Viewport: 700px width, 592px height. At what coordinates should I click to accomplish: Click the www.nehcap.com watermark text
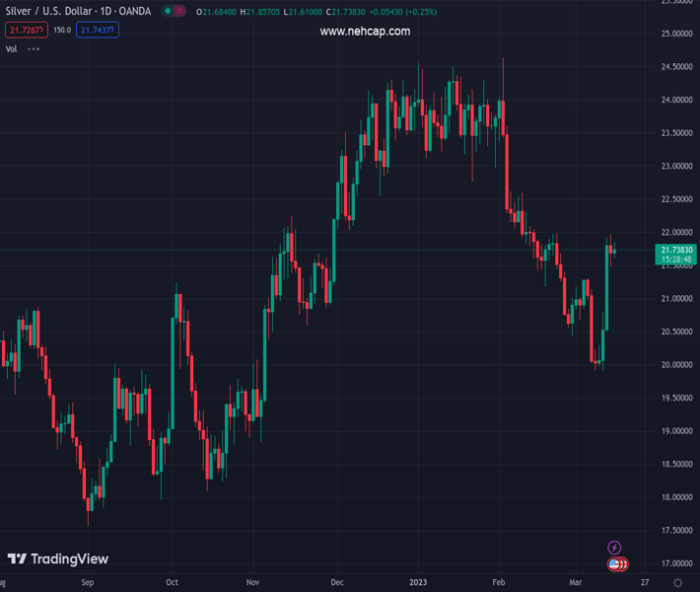click(x=365, y=32)
